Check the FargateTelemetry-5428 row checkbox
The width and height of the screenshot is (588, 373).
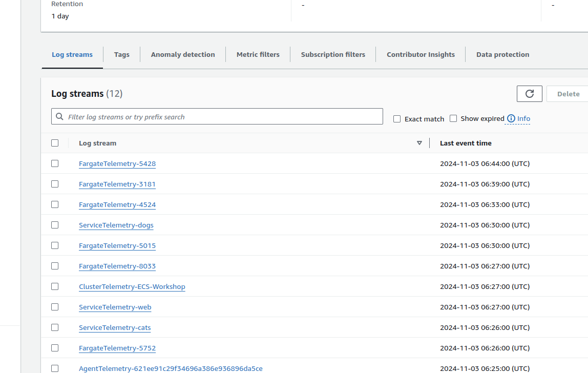tap(55, 163)
